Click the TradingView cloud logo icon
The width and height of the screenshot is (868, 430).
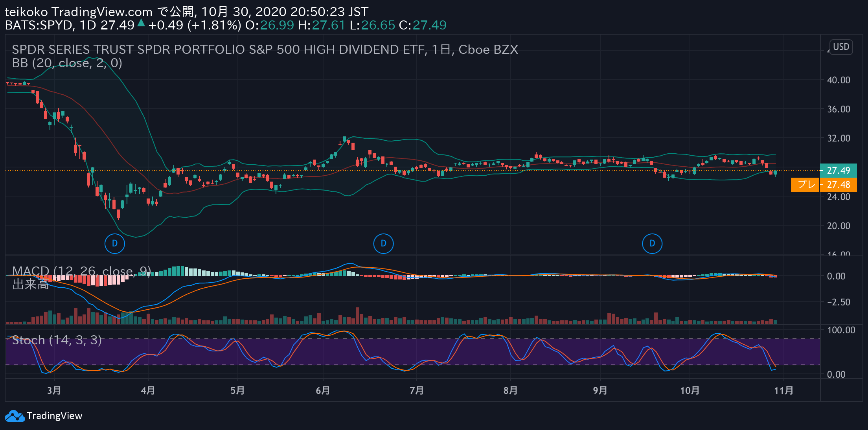[x=15, y=416]
